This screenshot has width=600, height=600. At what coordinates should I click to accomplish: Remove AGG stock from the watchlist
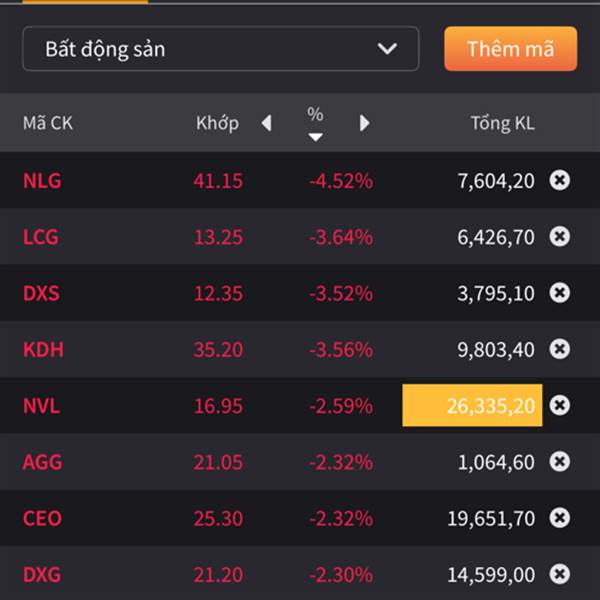point(559,461)
